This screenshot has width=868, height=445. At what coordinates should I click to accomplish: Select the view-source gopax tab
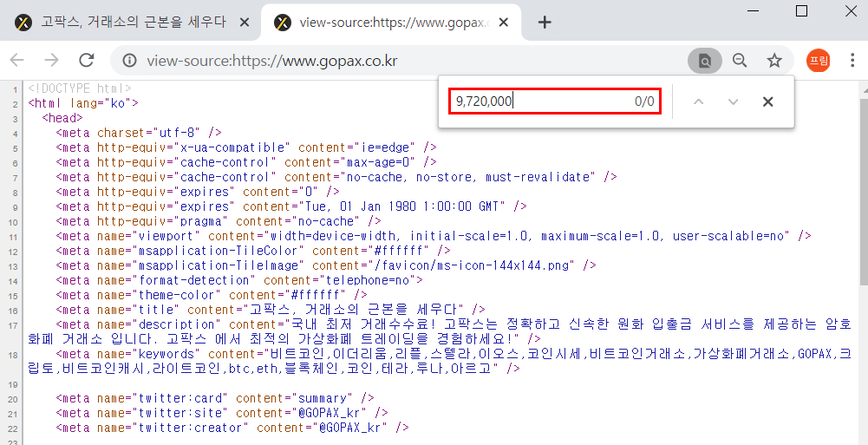point(391,23)
